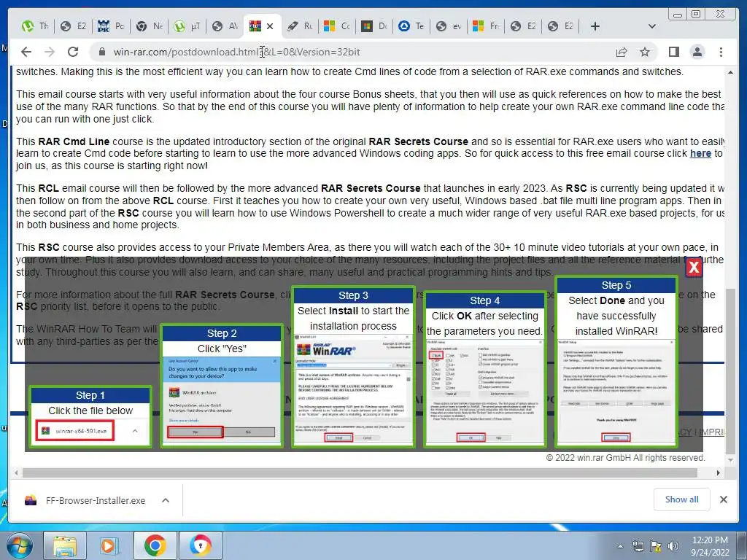Open the Chrome profile avatar menu
Screen dimensions: 747x560
point(697,52)
